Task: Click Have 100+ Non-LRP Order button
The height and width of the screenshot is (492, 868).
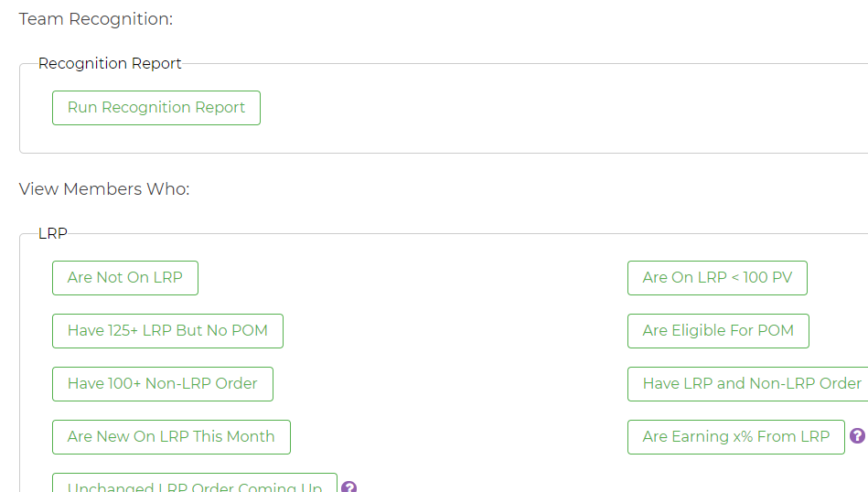Action: point(163,384)
